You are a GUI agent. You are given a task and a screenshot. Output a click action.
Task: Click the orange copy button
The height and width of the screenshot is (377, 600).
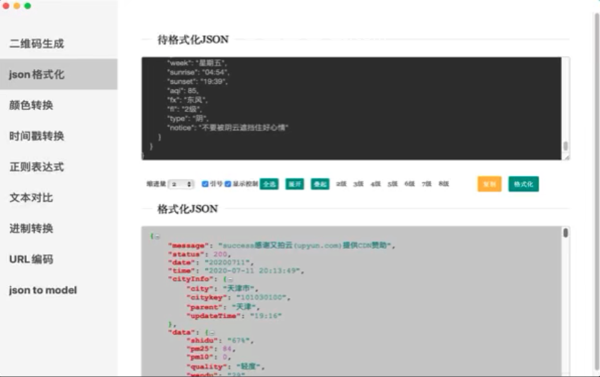point(489,184)
